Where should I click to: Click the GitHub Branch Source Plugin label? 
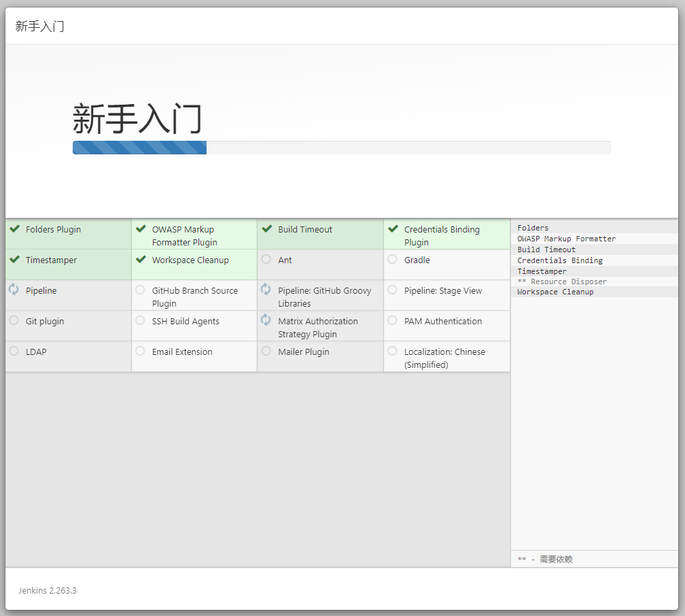tap(195, 297)
